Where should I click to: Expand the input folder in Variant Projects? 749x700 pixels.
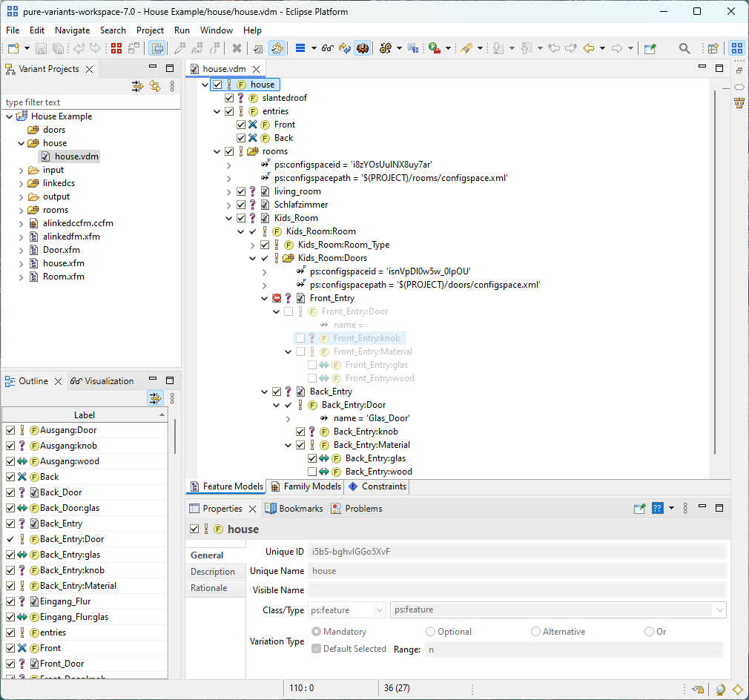[21, 170]
